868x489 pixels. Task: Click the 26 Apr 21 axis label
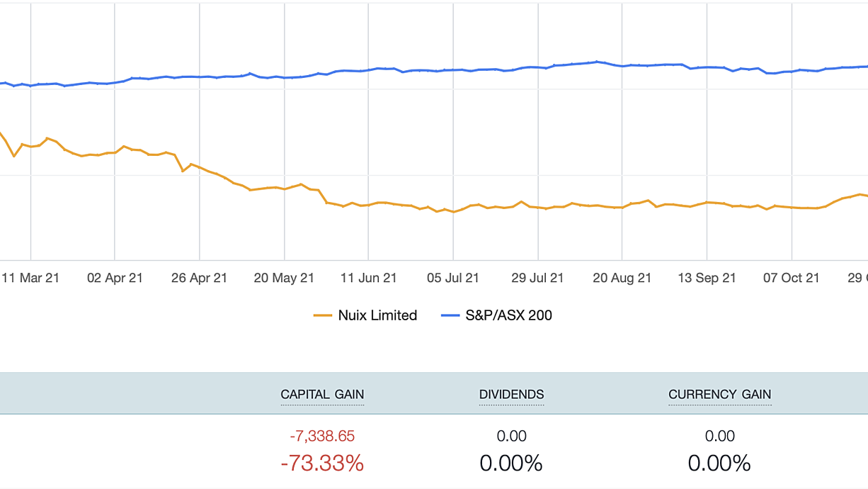point(200,278)
